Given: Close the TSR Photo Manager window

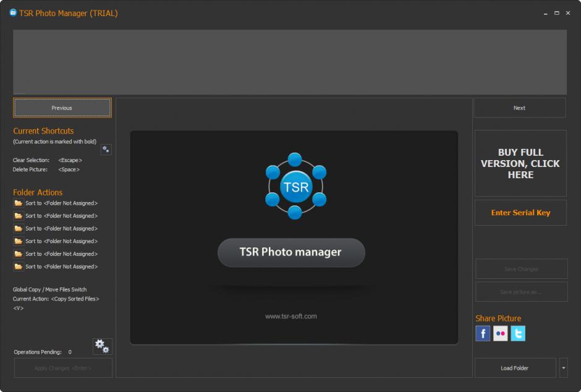Looking at the screenshot, I should (567, 13).
